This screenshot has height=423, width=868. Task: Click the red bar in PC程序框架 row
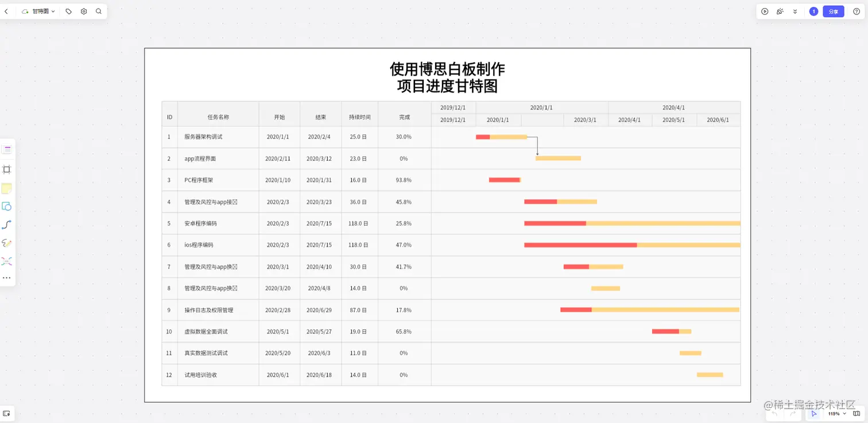pyautogui.click(x=504, y=180)
